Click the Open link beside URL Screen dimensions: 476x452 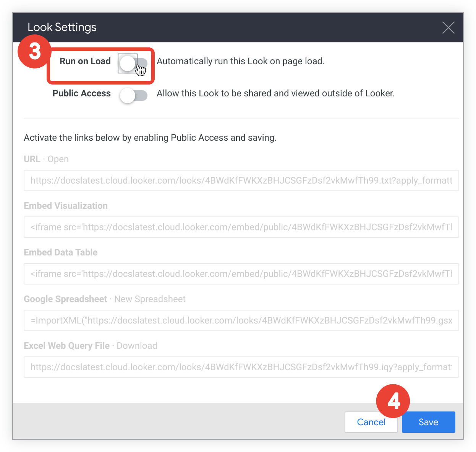point(58,159)
